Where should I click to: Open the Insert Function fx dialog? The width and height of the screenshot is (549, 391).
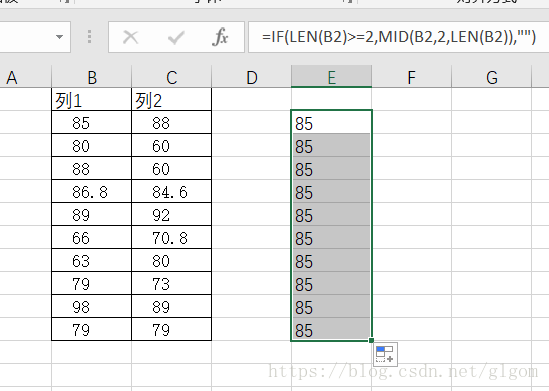[x=220, y=37]
